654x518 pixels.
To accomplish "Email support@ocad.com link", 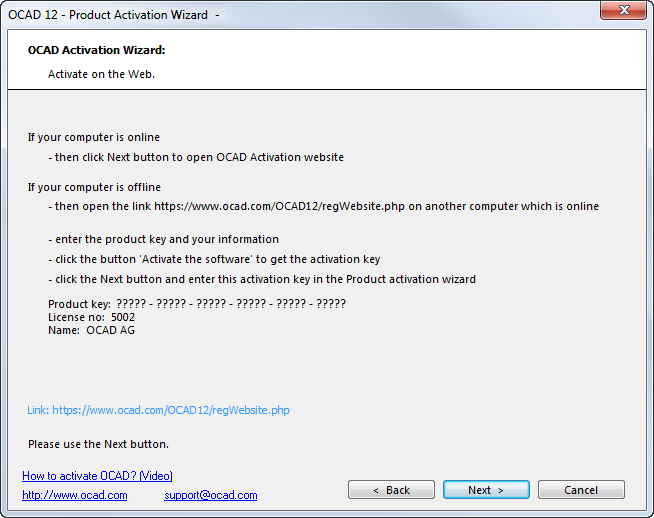I will (x=211, y=495).
